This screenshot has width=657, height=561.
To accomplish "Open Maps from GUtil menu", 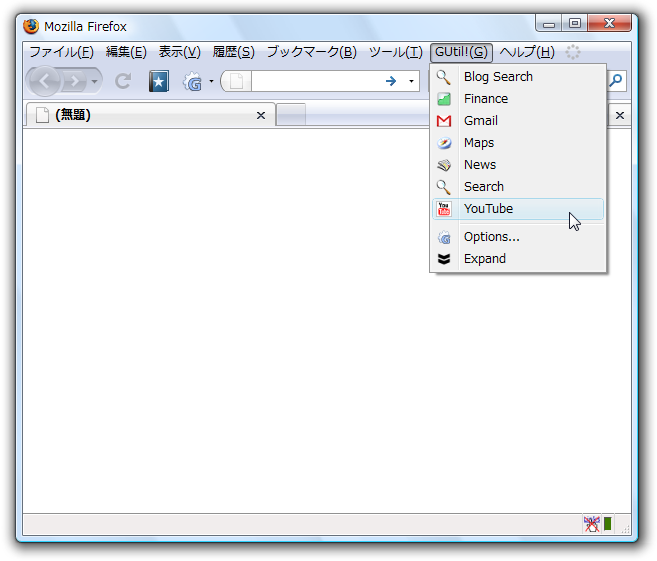I will point(518,143).
